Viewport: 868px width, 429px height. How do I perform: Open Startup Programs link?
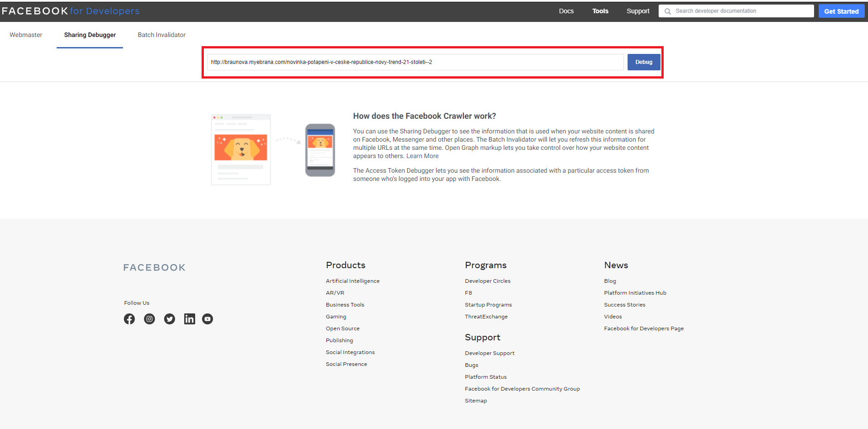(x=488, y=305)
